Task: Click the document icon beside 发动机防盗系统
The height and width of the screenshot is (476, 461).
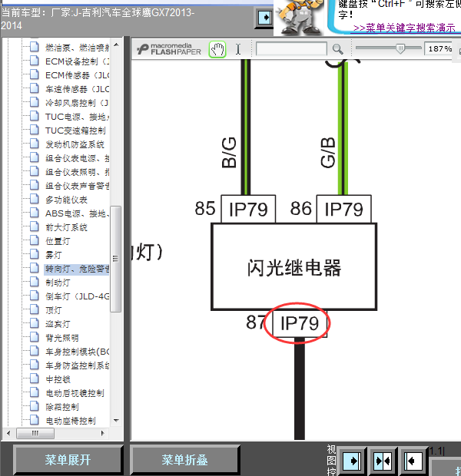Action: [35, 144]
